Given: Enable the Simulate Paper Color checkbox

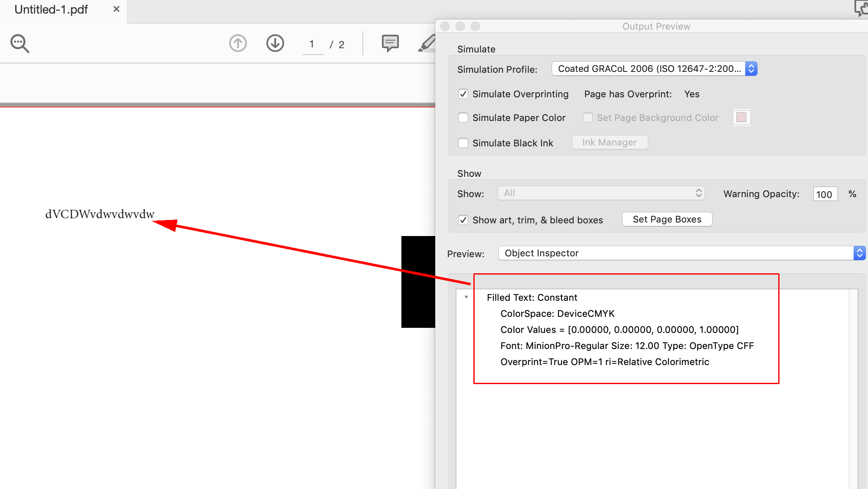Looking at the screenshot, I should tap(464, 118).
